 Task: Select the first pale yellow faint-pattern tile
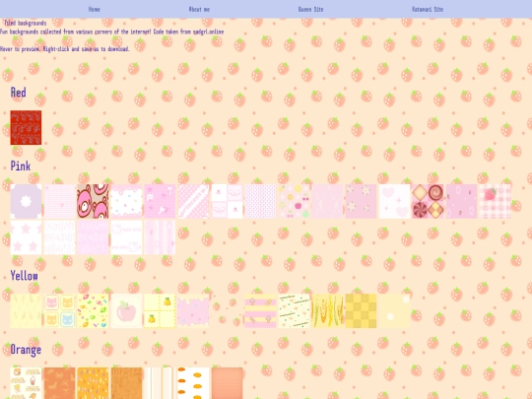[x=26, y=311]
